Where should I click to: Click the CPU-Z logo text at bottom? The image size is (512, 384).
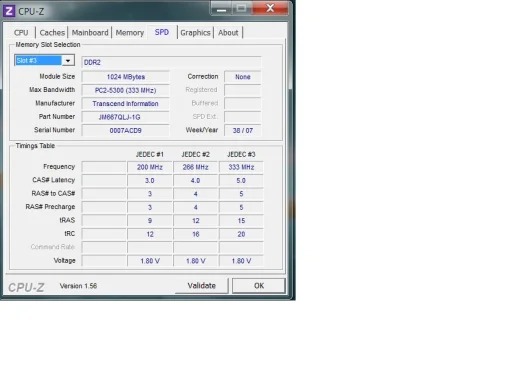coord(26,287)
